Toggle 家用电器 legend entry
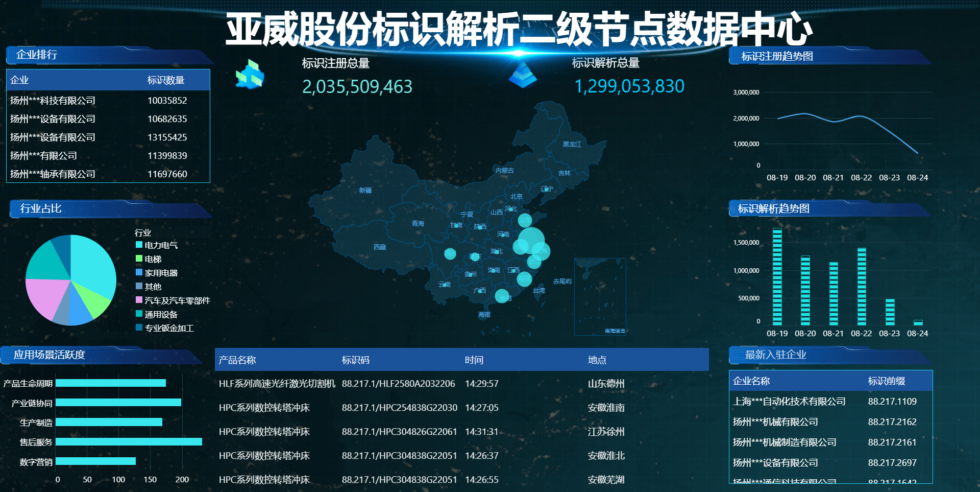 (x=157, y=273)
